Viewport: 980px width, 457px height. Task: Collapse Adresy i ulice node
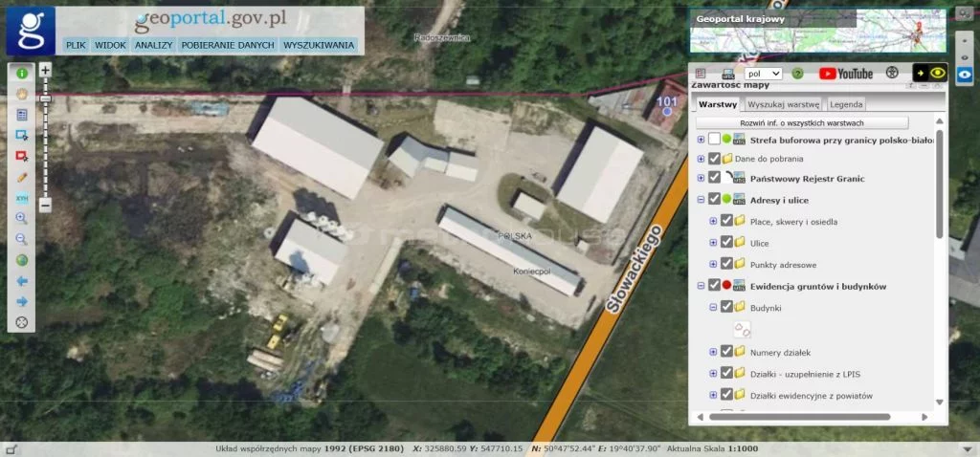tap(701, 200)
